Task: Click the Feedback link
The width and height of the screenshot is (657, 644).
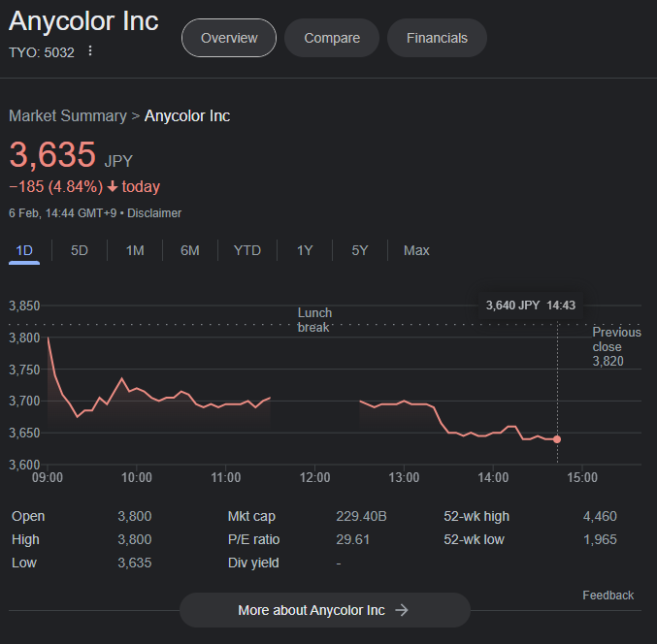Action: pyautogui.click(x=608, y=595)
